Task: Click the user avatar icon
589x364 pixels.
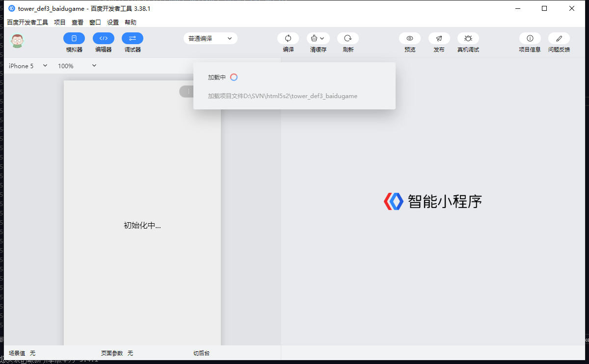Action: click(18, 41)
